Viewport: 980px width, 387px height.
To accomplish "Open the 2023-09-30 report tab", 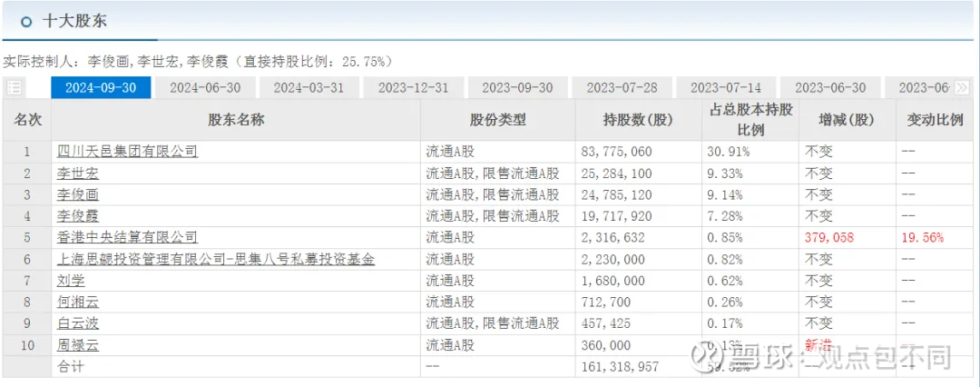I will pos(517,88).
